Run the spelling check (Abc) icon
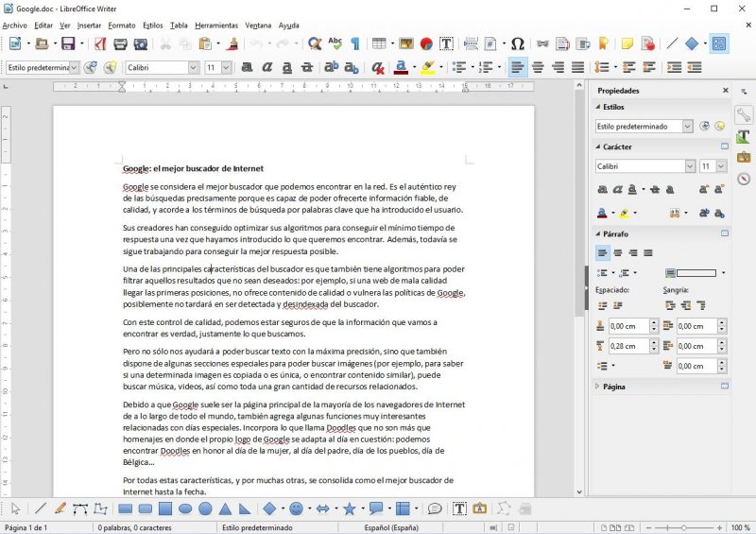 point(335,43)
